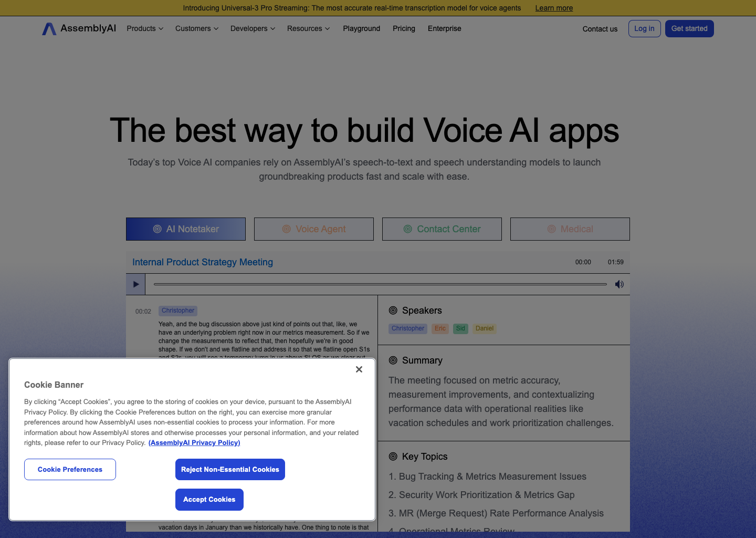This screenshot has height=538, width=756.
Task: Click the Accept Cookies button
Action: pyautogui.click(x=209, y=499)
